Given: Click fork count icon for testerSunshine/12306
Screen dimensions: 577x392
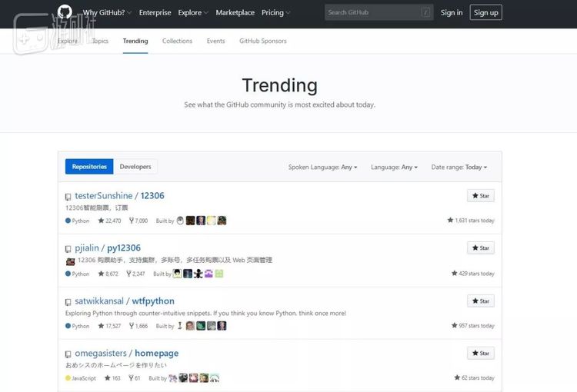Looking at the screenshot, I should tap(130, 221).
